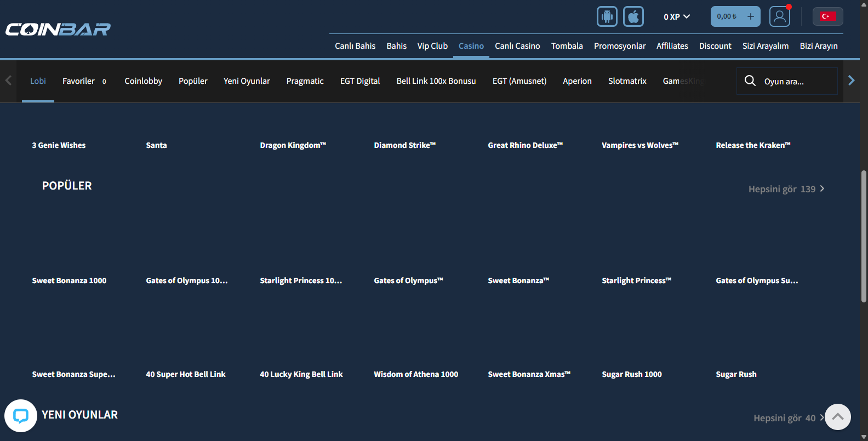Viewport: 868px width, 441px height.
Task: Open the Slotmatrix category tab
Action: coord(627,81)
